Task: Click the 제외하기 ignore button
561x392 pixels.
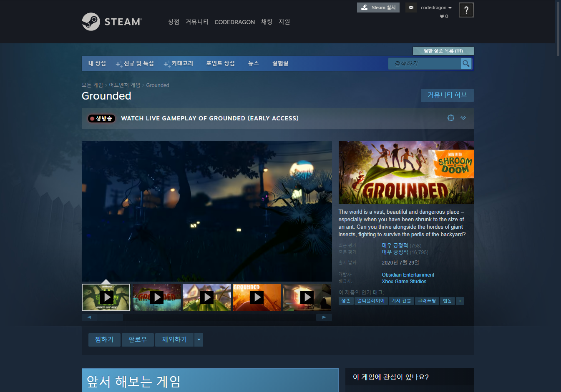Action: [x=174, y=340]
